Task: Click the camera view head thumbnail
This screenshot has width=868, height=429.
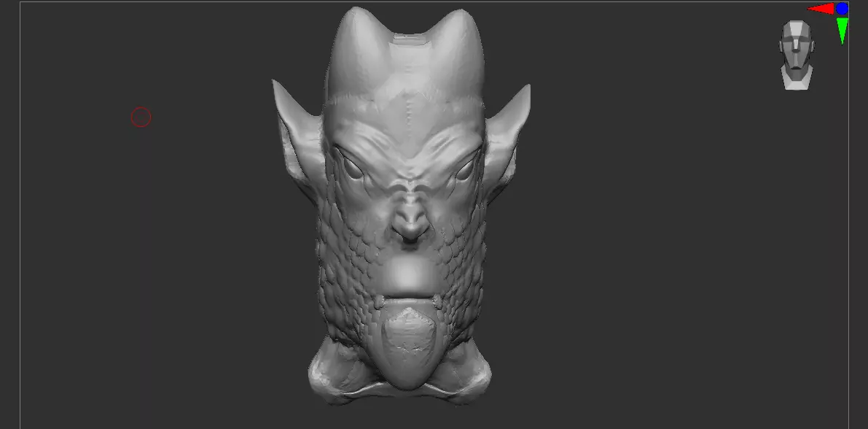Action: (x=797, y=55)
